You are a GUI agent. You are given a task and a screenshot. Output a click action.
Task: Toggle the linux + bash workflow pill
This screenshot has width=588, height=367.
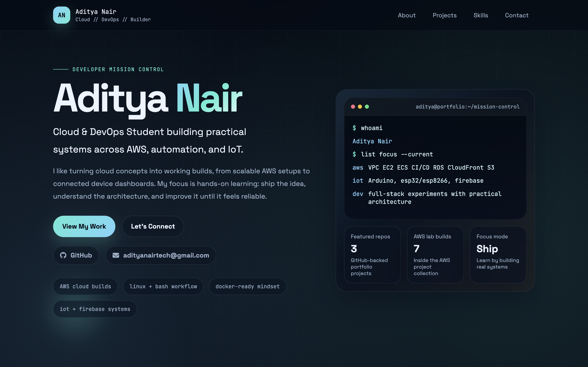click(x=164, y=286)
